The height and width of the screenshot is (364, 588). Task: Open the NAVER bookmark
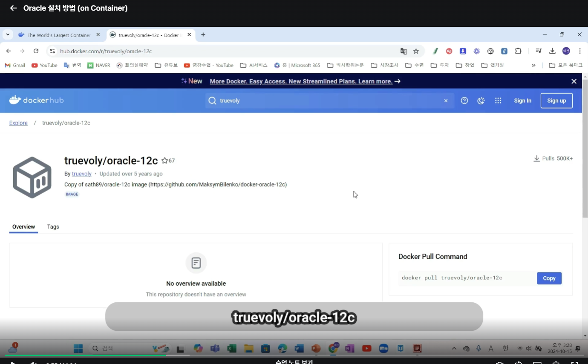(x=99, y=65)
